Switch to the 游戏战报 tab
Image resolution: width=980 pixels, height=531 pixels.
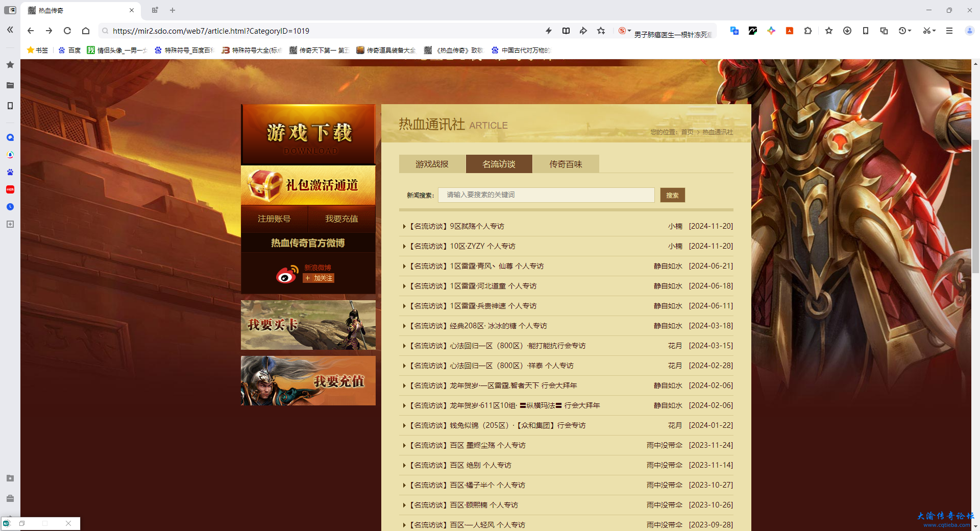[x=432, y=164]
